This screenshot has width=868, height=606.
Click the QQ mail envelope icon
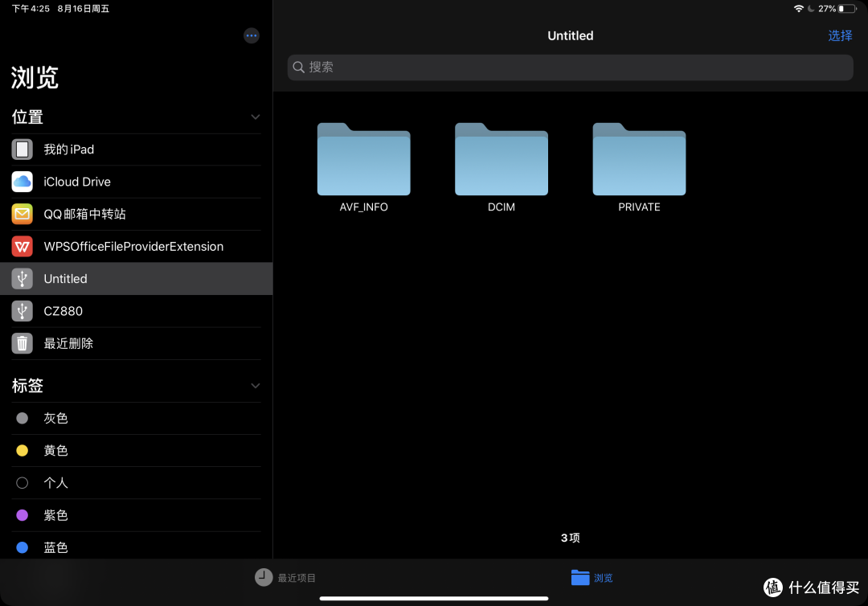(23, 214)
